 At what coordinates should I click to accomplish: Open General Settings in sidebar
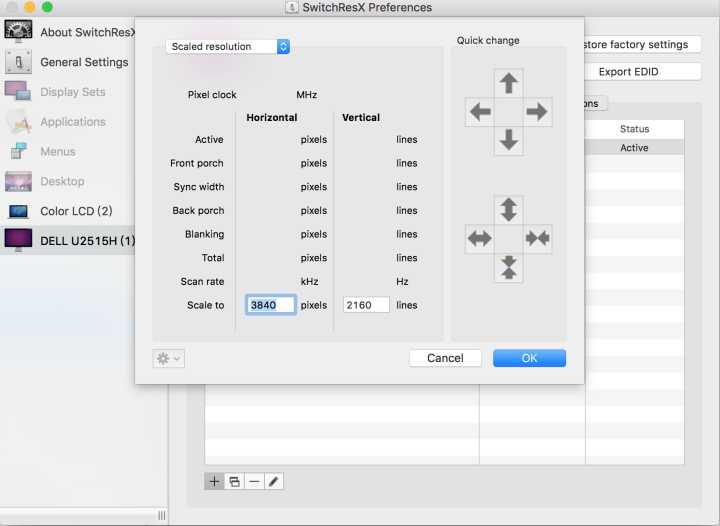[69, 62]
